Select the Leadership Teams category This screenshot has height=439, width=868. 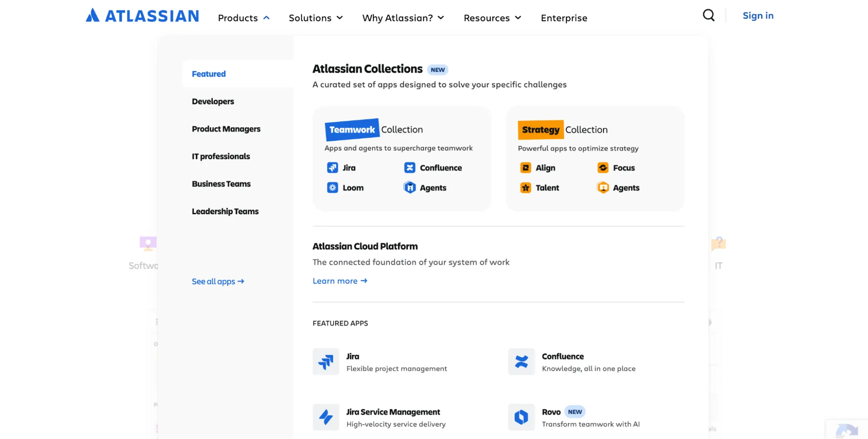(225, 211)
